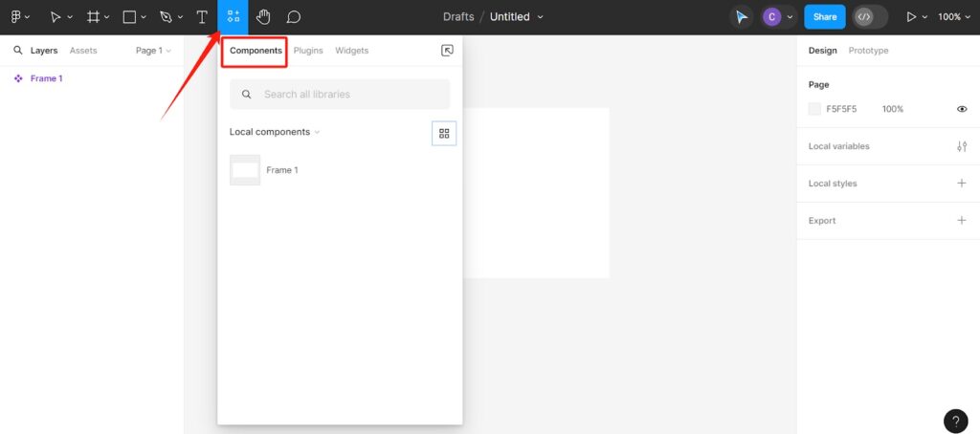This screenshot has height=434, width=980.
Task: Click Drafts in the file path
Action: point(458,17)
